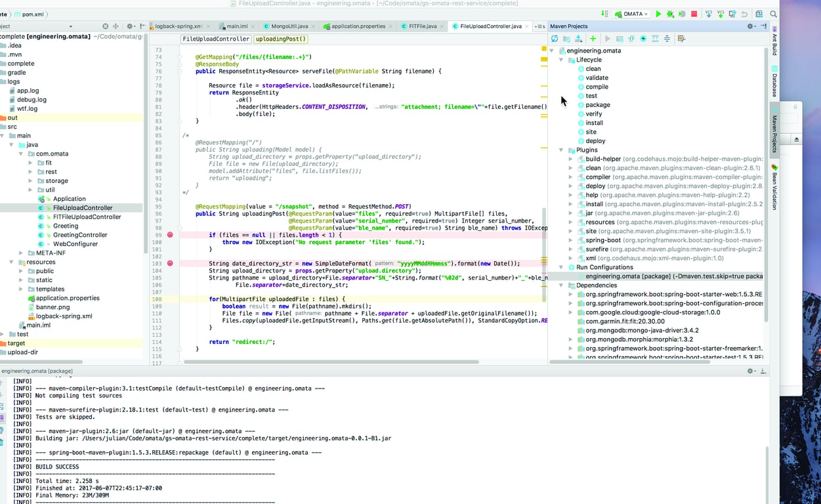Click VCS Commit Changes icon
821x504 pixels.
point(721,14)
